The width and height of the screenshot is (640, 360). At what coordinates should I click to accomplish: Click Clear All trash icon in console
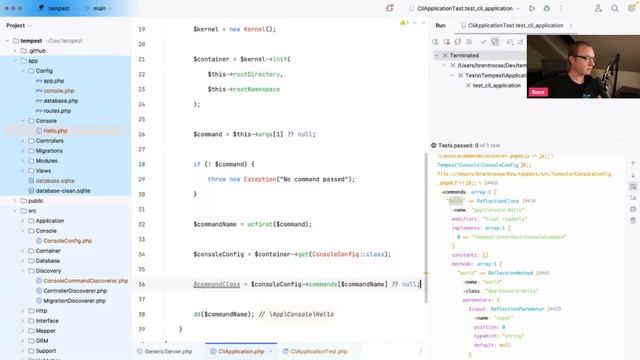633,220
